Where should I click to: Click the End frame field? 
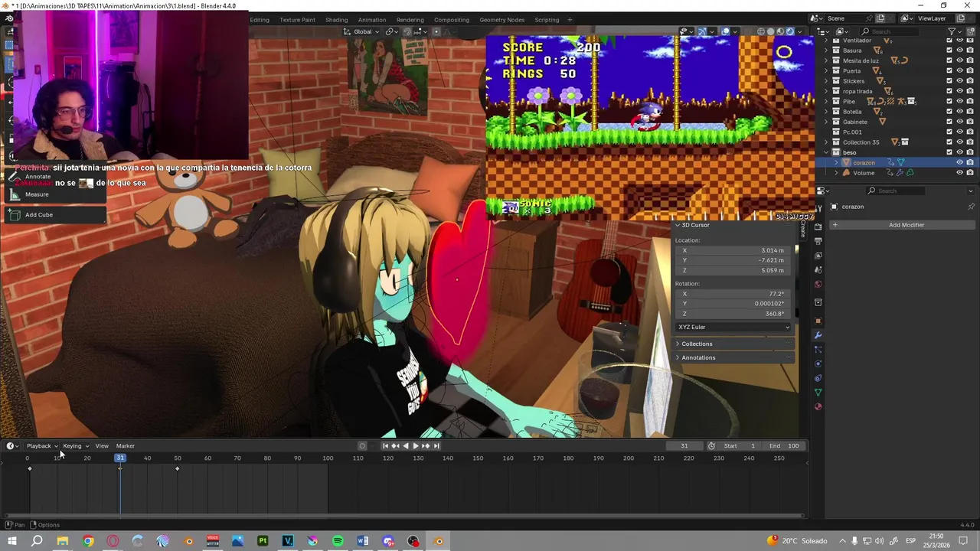coord(785,445)
